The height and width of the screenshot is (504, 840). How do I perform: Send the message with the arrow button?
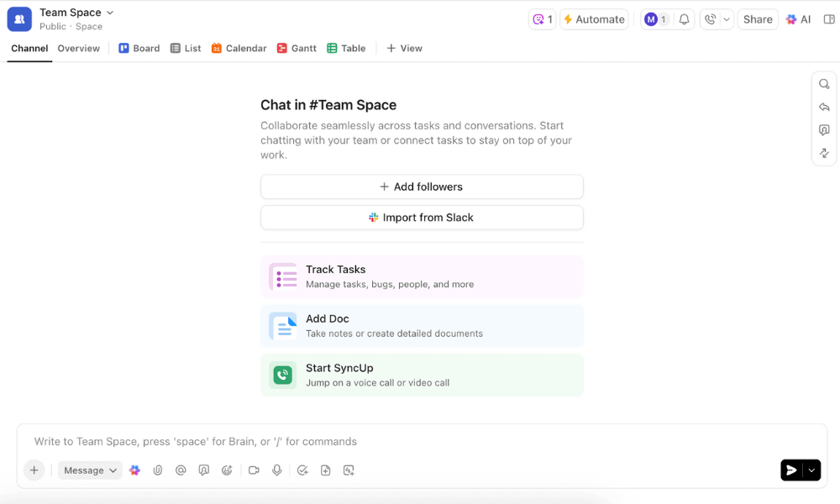click(x=791, y=470)
